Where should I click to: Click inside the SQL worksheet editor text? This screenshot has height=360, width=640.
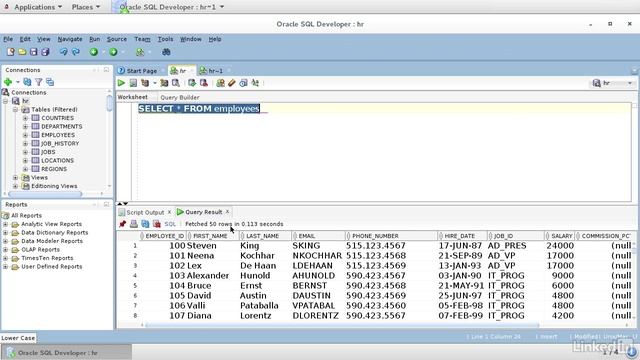tap(199, 109)
